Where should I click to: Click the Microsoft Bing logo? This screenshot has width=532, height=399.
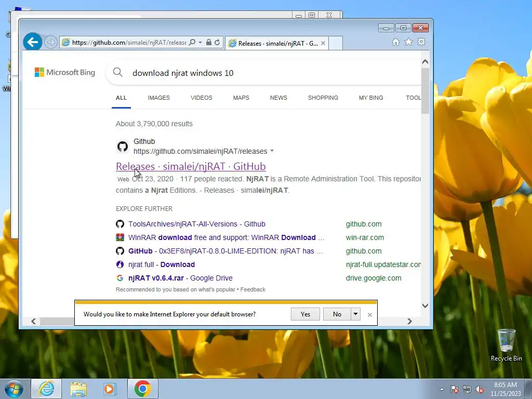tap(65, 72)
